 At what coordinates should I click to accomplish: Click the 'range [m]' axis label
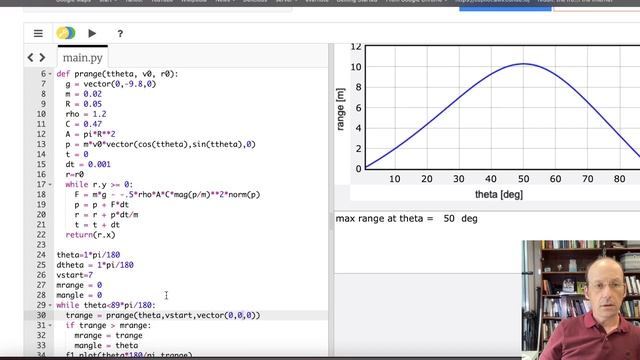[340, 109]
